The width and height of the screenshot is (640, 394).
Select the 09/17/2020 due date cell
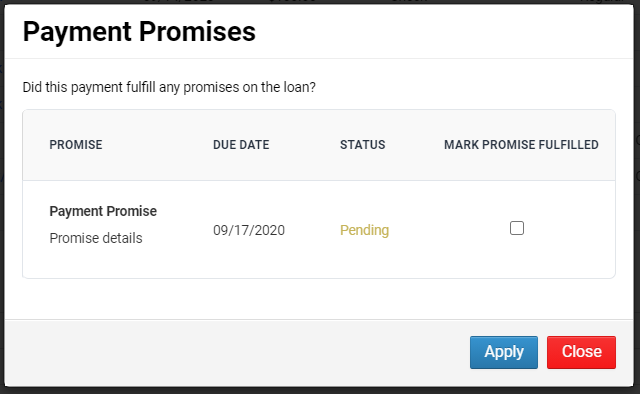pos(249,230)
